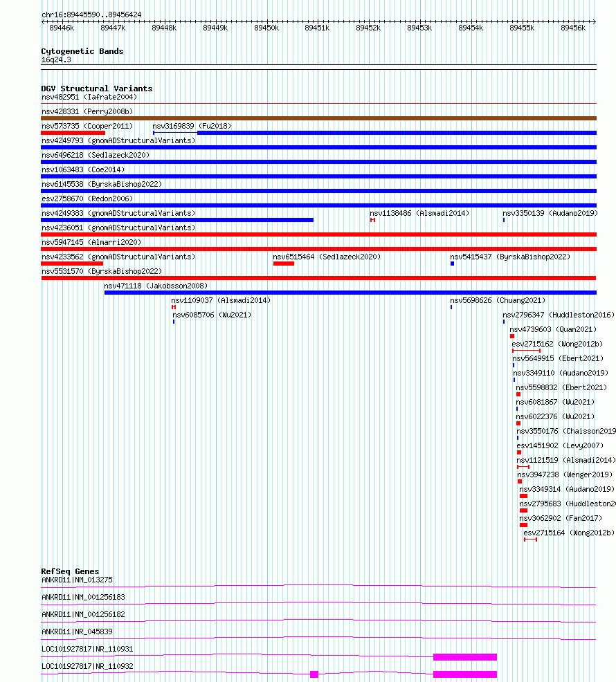Click the magenta exon of LOC101927817 NR_110931
This screenshot has width=616, height=682.
[x=465, y=657]
